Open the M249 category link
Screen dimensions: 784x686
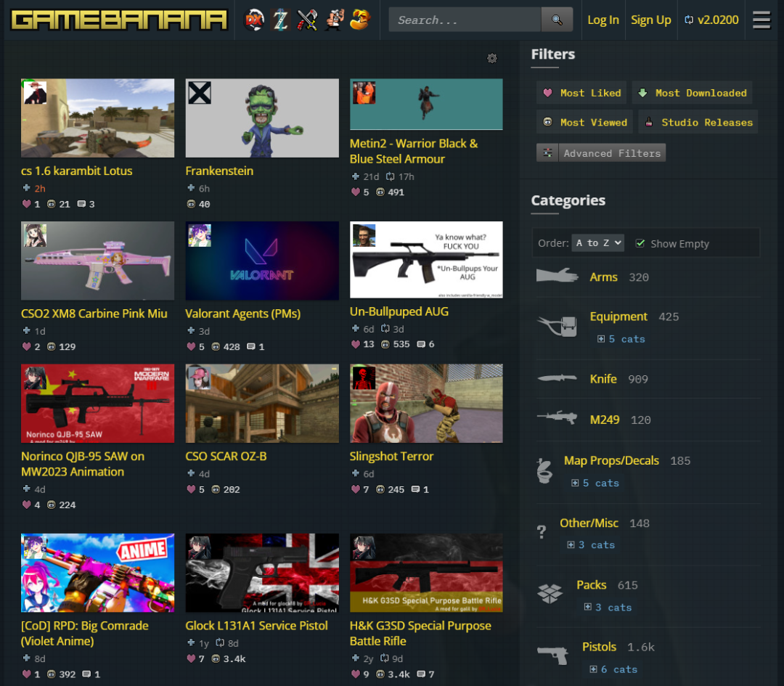[605, 420]
